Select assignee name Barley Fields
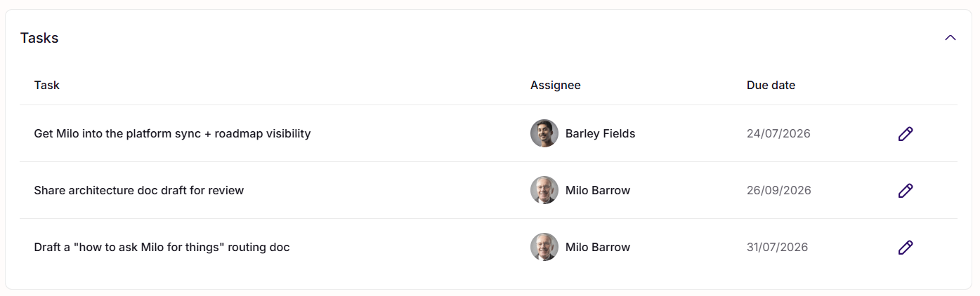The width and height of the screenshot is (980, 296). pyautogui.click(x=600, y=133)
